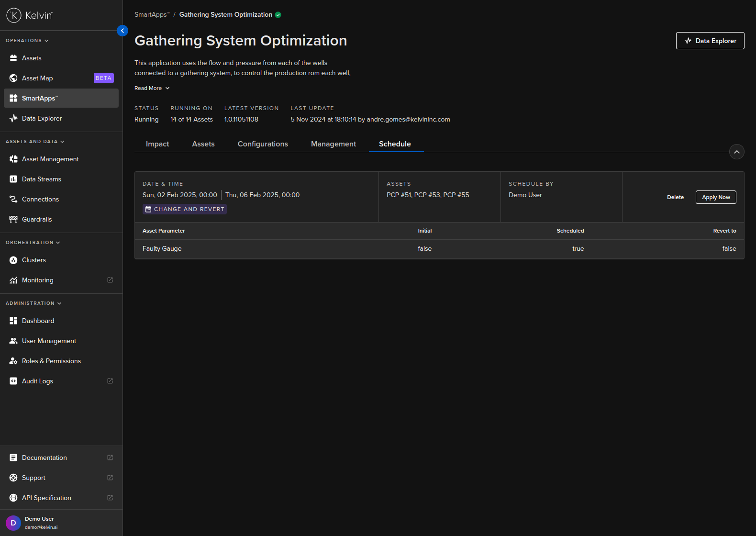The width and height of the screenshot is (756, 536).
Task: Switch to the Impact tab
Action: pos(157,144)
